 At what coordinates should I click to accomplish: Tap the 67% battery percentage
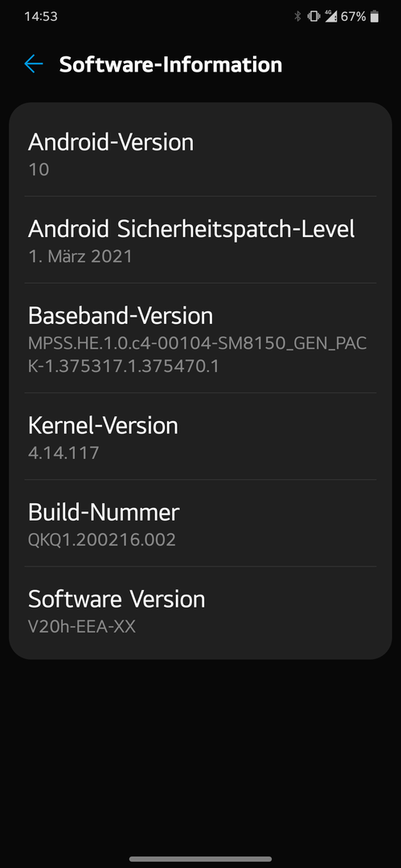pyautogui.click(x=354, y=17)
